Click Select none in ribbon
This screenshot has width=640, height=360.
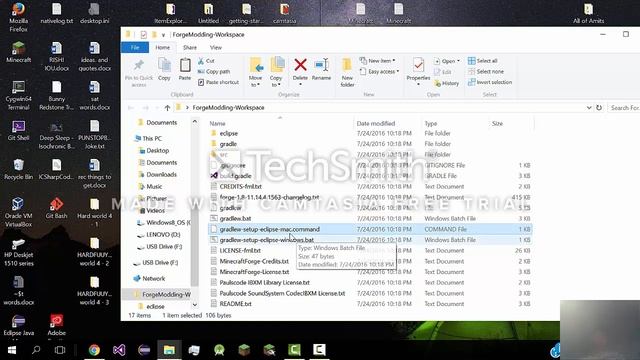(x=486, y=71)
